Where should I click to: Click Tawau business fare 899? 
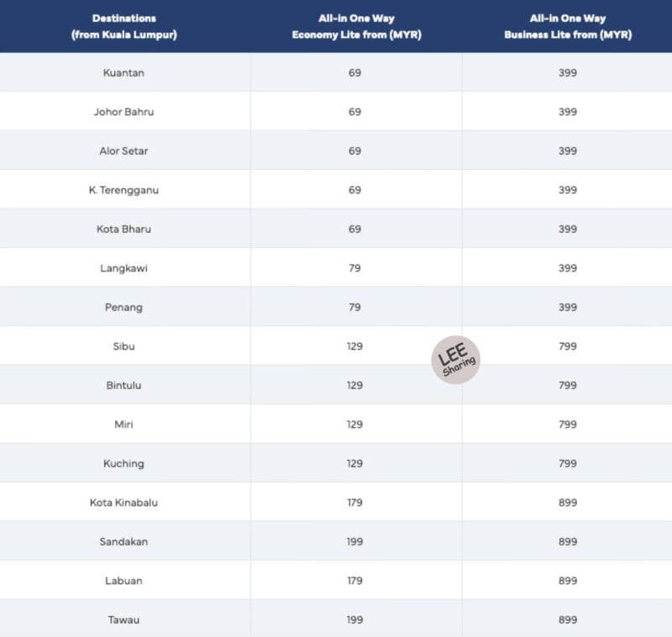tap(568, 620)
